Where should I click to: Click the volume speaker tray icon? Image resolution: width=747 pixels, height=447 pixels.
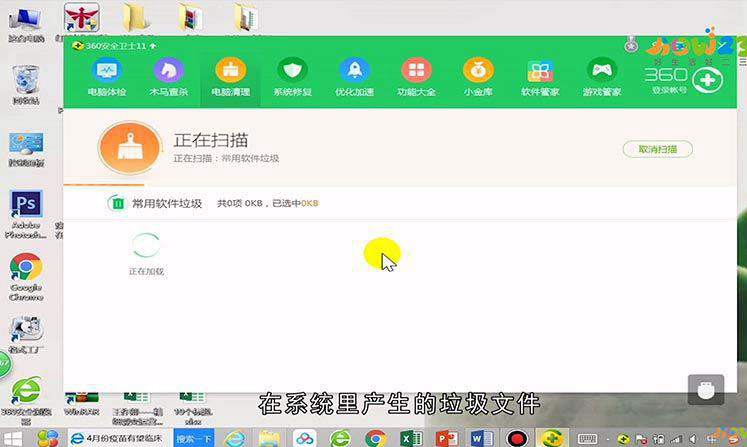click(x=692, y=439)
